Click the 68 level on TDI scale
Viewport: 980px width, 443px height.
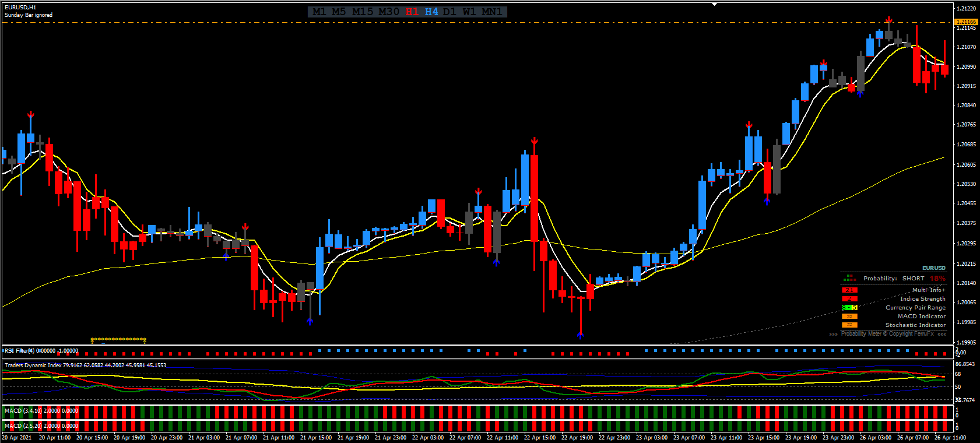click(958, 374)
